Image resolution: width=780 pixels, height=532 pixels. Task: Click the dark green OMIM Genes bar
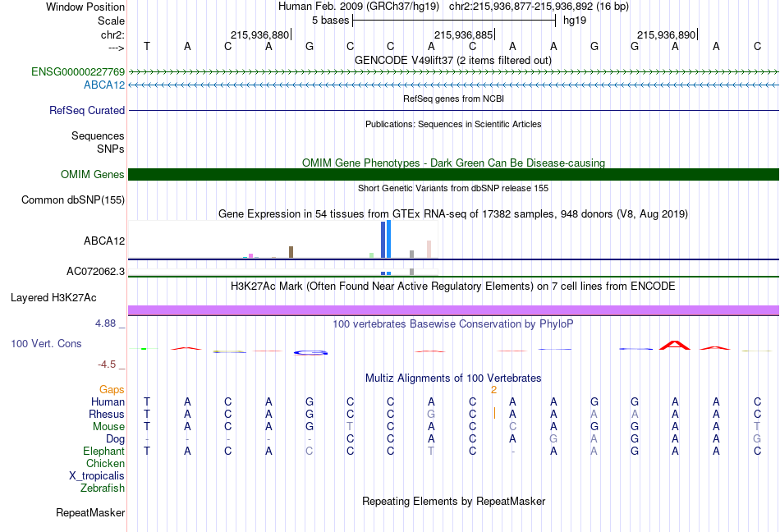(x=453, y=175)
